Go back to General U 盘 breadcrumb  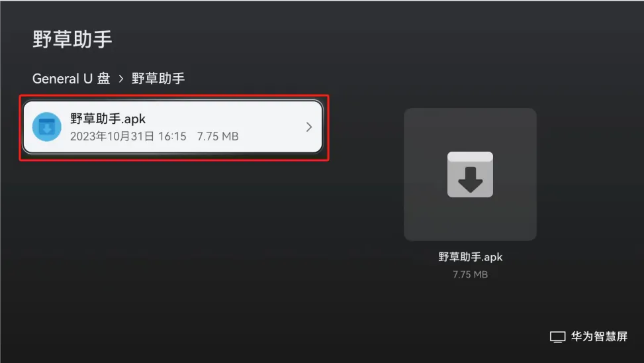point(71,78)
